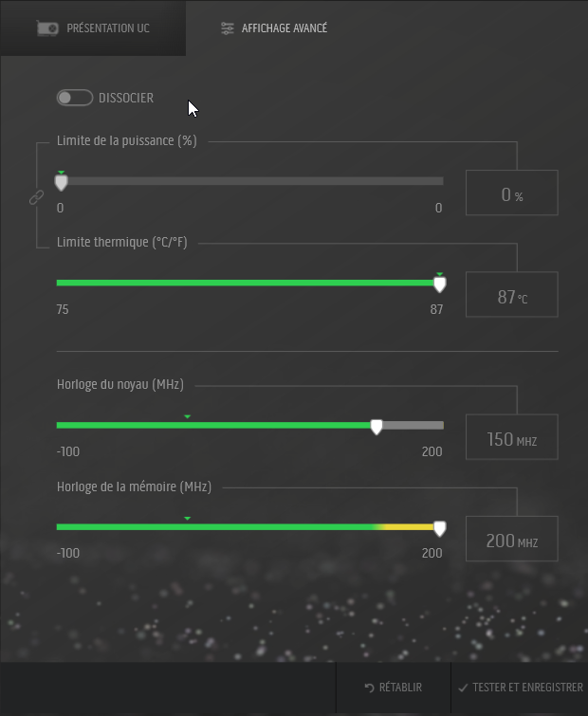
Task: Click the 150 MHz core clock field
Action: click(x=511, y=437)
